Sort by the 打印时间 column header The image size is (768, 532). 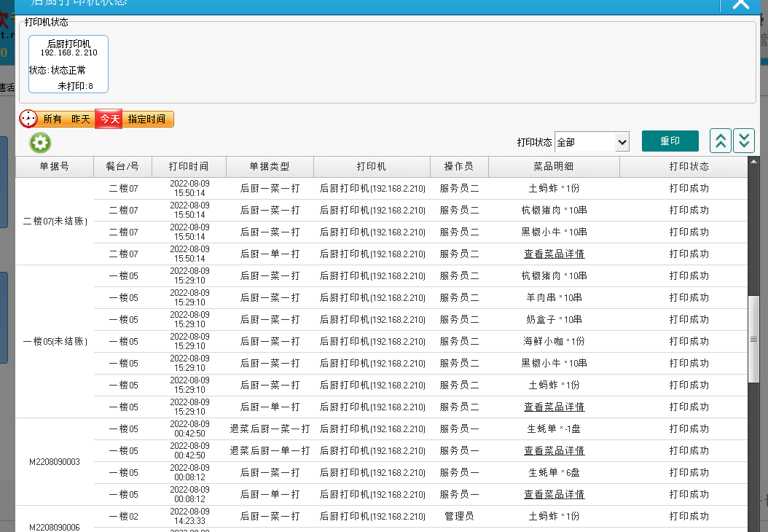tap(189, 166)
